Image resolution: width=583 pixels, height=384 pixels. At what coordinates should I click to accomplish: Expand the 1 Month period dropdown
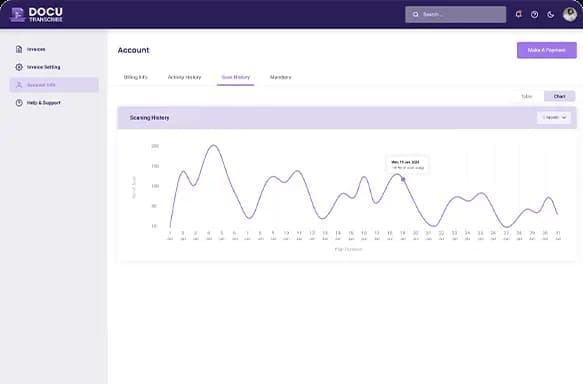(x=554, y=117)
